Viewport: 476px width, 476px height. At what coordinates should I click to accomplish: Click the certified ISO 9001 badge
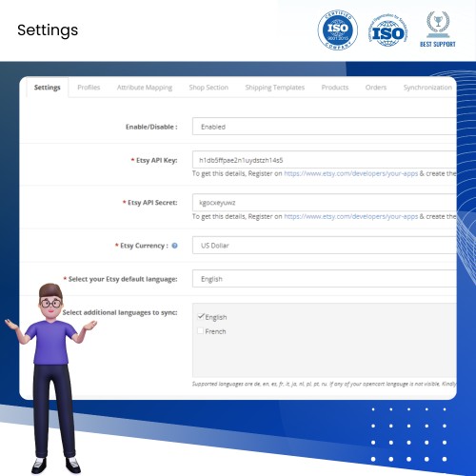point(338,30)
